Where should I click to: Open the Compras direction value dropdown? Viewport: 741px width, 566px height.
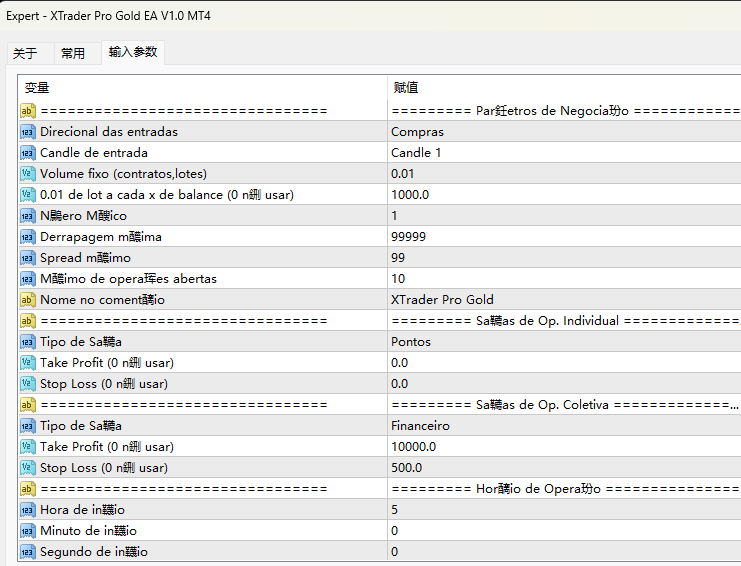560,132
